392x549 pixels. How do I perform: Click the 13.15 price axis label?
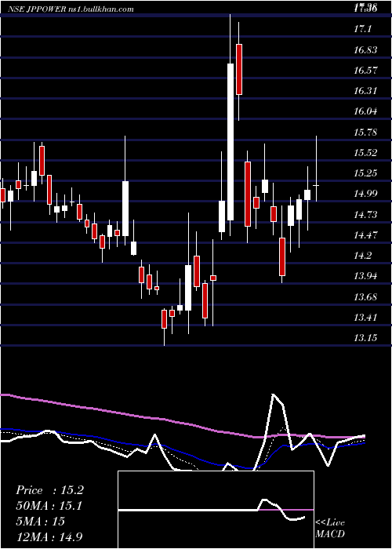pyautogui.click(x=365, y=338)
